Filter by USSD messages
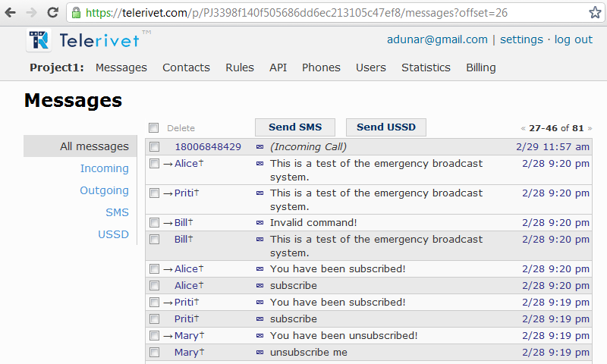607x364 pixels. tap(113, 234)
